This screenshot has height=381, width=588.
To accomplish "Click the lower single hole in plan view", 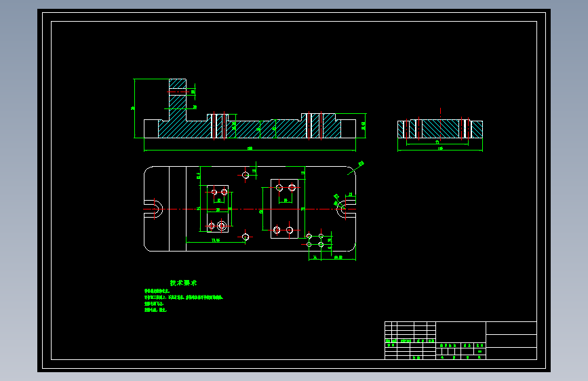I will tap(246, 237).
